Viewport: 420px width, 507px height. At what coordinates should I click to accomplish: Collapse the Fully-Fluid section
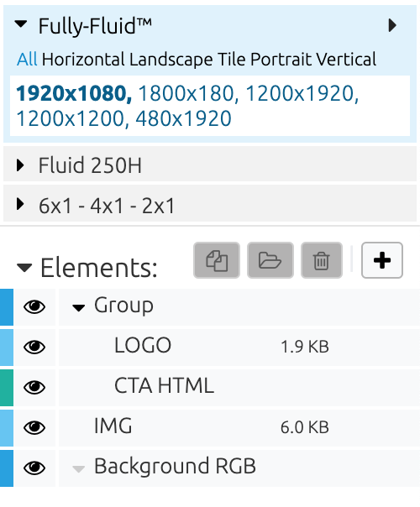(21, 24)
